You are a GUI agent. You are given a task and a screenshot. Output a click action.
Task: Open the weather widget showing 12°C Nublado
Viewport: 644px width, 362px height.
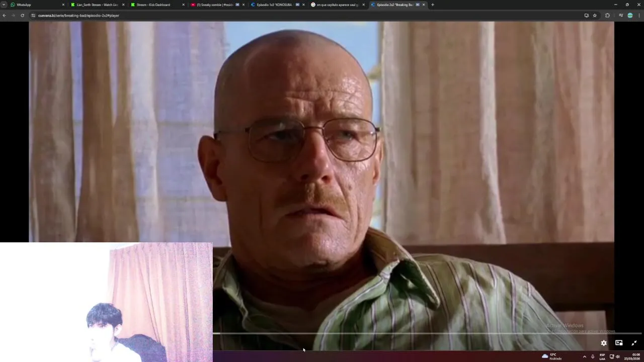(x=552, y=356)
